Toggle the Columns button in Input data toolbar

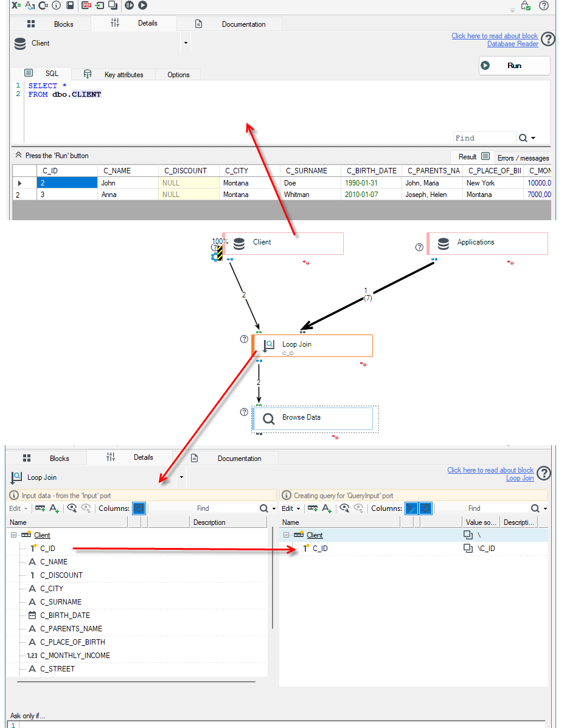[x=139, y=508]
